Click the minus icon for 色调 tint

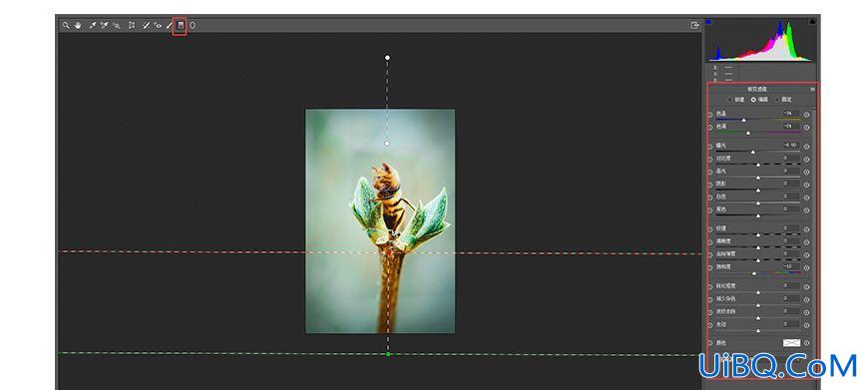tap(710, 128)
